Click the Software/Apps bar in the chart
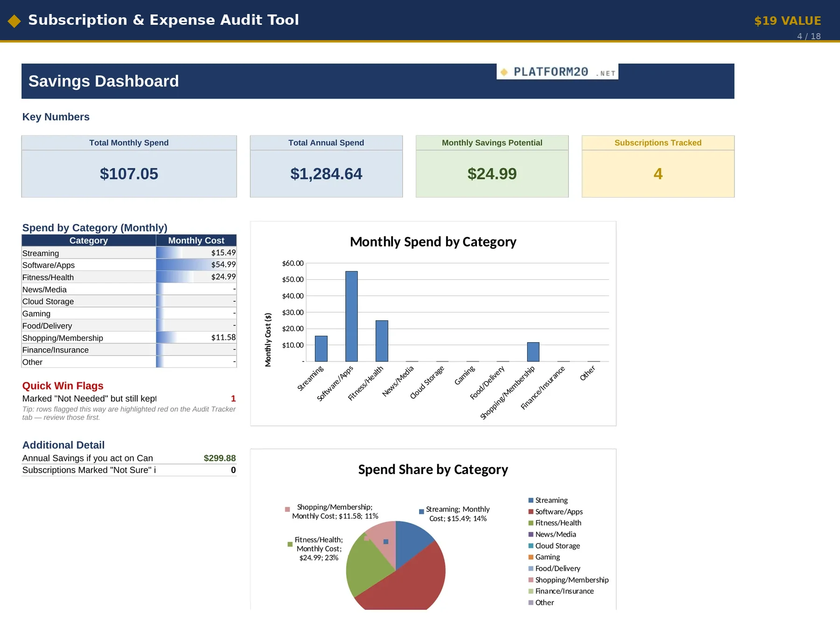 pos(351,316)
